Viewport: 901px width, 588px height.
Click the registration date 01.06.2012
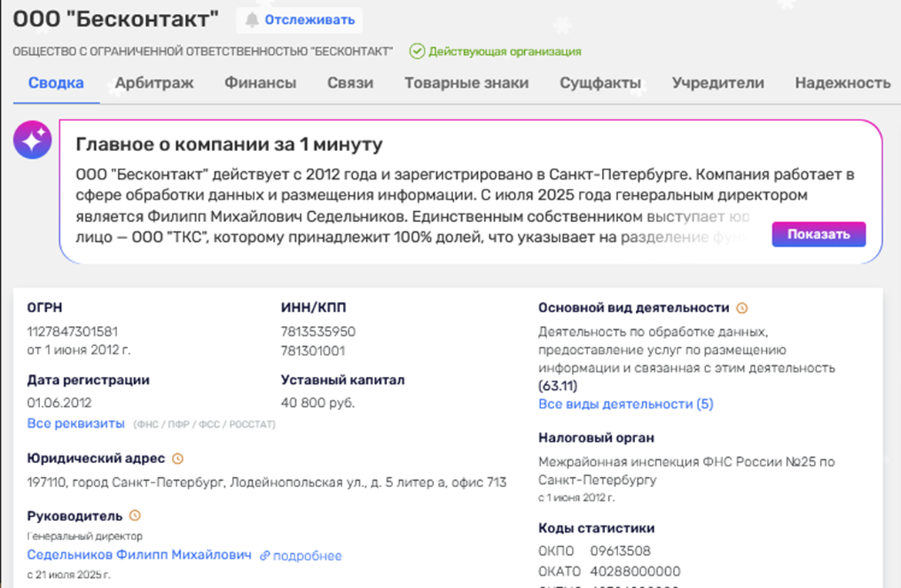click(59, 403)
